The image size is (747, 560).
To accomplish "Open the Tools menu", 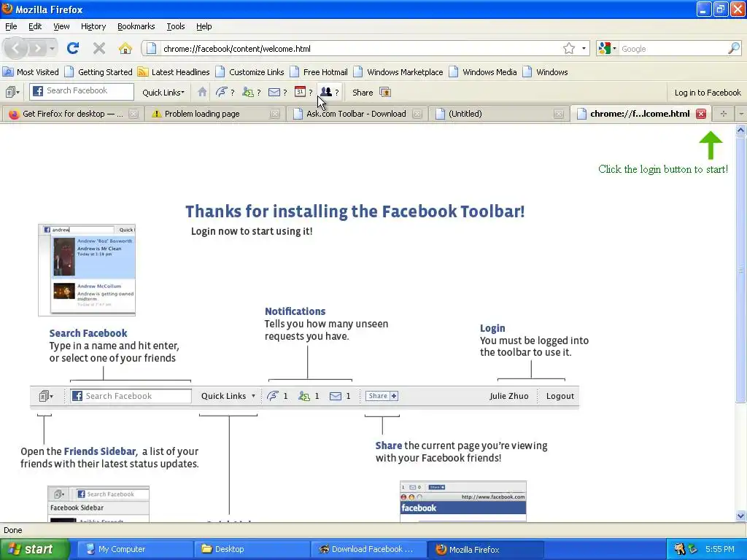I will click(175, 26).
